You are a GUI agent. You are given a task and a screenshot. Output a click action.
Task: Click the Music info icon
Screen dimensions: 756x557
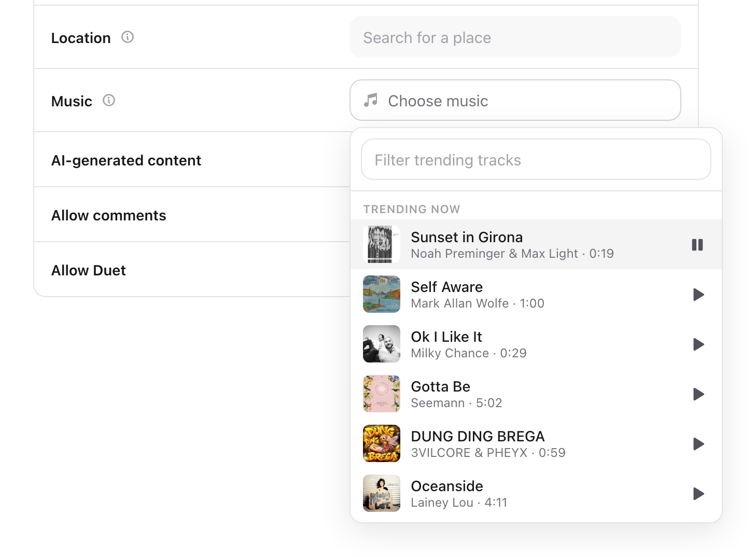(109, 101)
